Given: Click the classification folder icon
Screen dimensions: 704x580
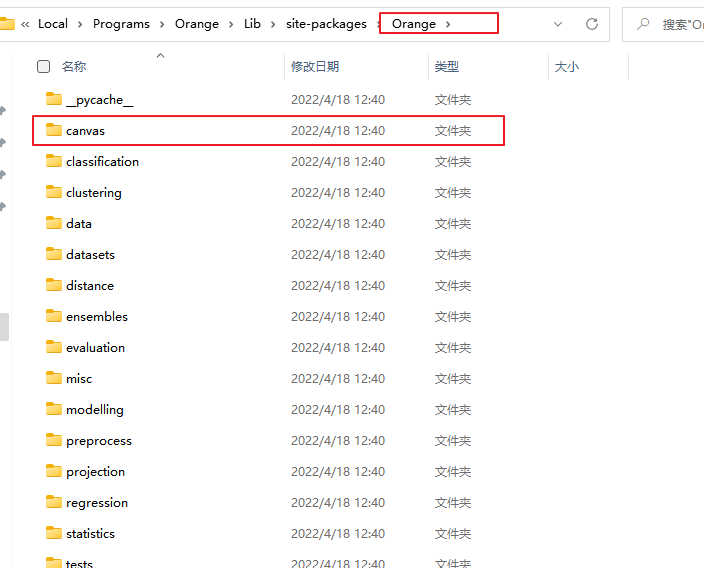Looking at the screenshot, I should click(x=53, y=161).
